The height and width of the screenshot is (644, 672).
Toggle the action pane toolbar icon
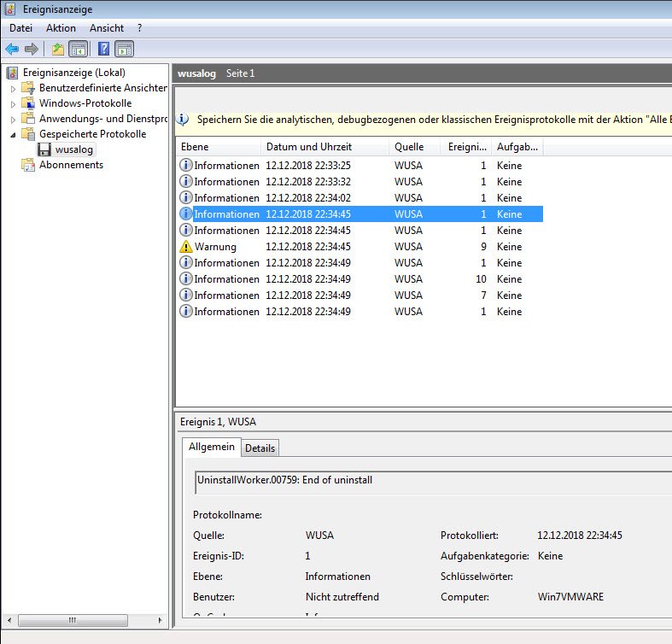click(x=124, y=49)
